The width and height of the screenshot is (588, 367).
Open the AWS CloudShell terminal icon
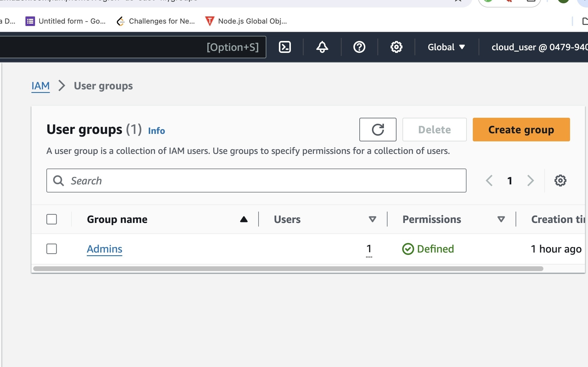pyautogui.click(x=284, y=47)
